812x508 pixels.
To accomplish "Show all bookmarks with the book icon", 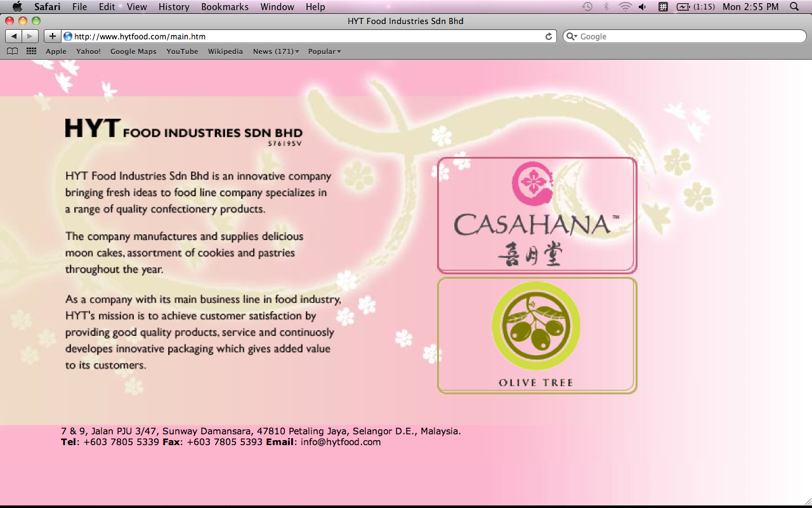I will point(12,51).
